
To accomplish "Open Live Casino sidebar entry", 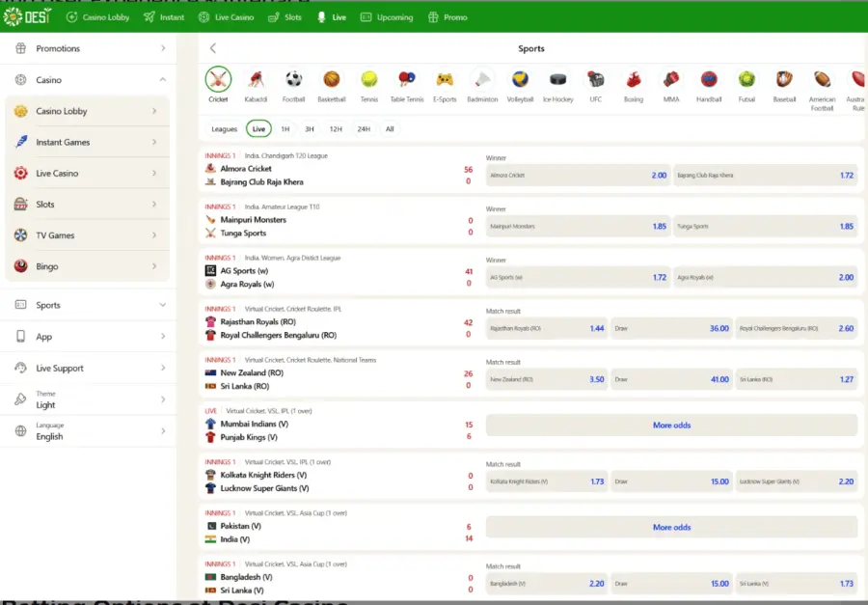I will click(88, 173).
